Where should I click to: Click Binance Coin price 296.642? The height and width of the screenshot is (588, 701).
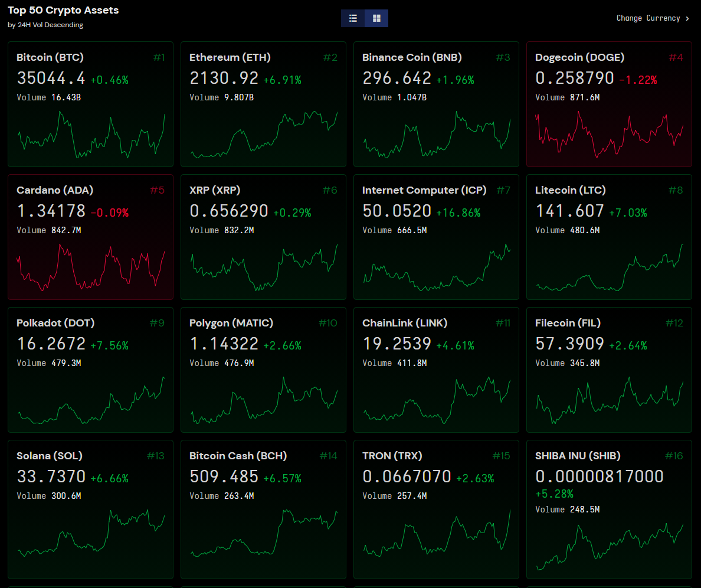tap(397, 79)
